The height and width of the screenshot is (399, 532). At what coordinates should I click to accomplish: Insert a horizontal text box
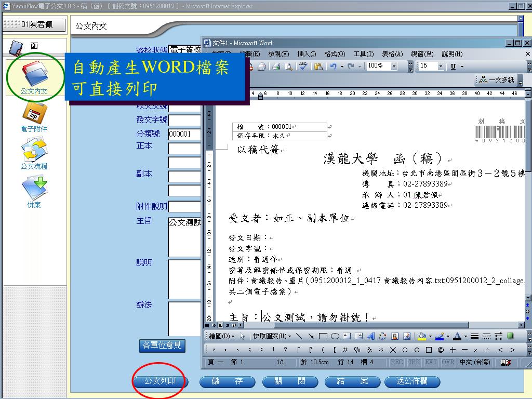[x=347, y=336]
